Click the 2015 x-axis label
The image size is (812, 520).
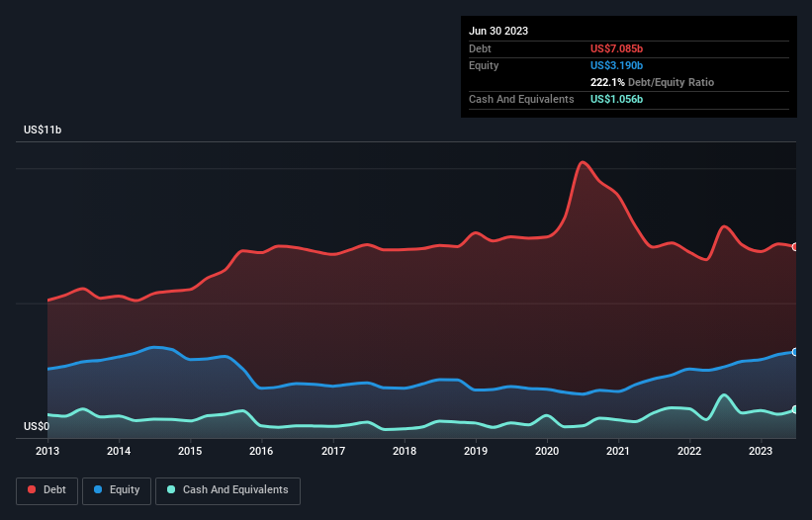point(190,451)
